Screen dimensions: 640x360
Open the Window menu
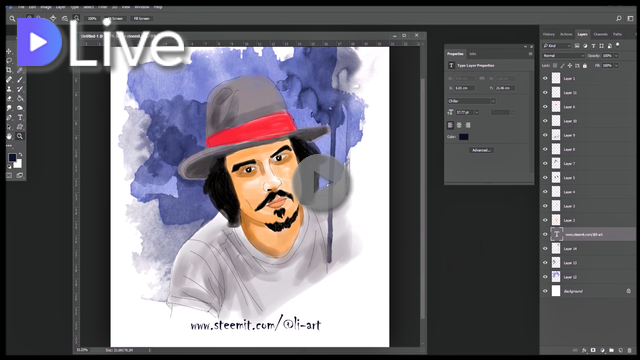coord(142,7)
